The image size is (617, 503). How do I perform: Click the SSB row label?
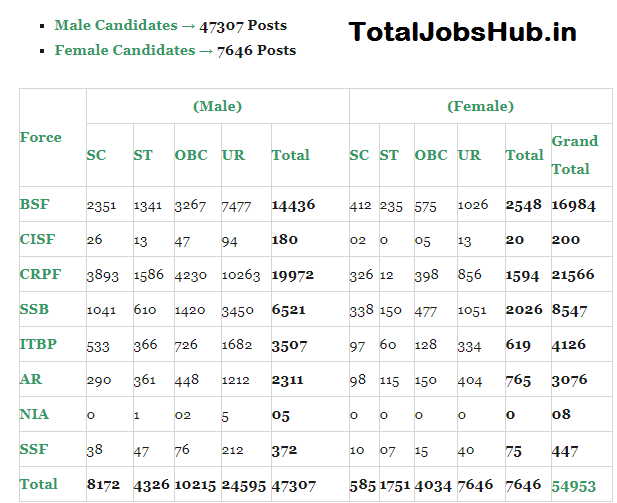34,309
